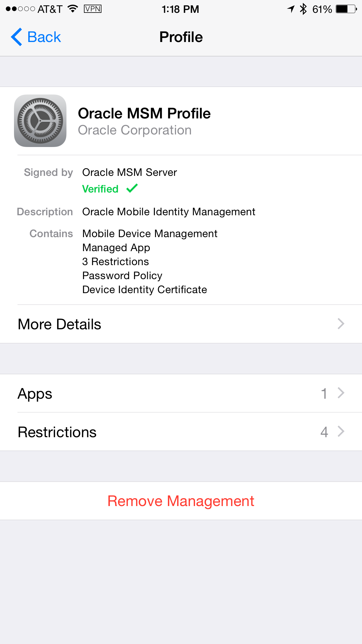The height and width of the screenshot is (644, 362).
Task: Tap the AT&T carrier name
Action: pyautogui.click(x=50, y=9)
